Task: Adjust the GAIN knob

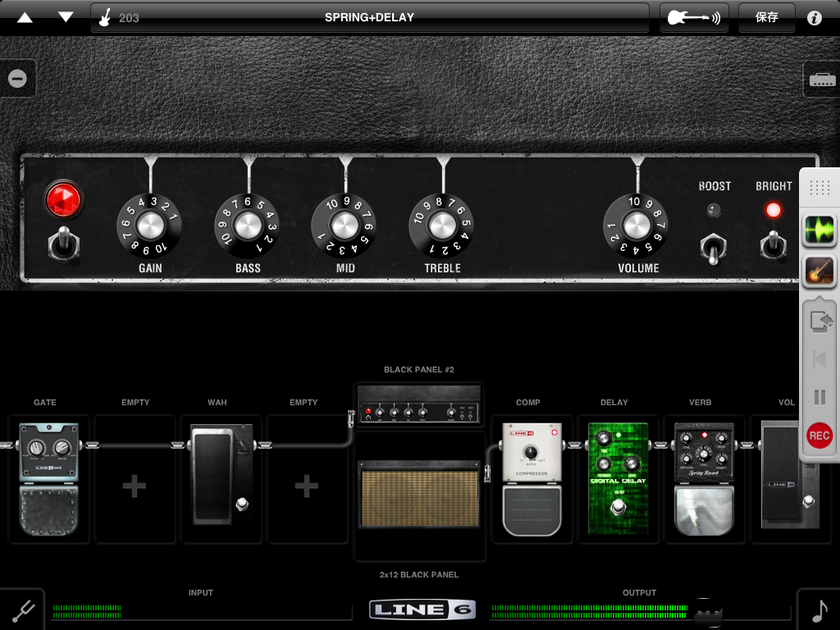Action: [149, 225]
